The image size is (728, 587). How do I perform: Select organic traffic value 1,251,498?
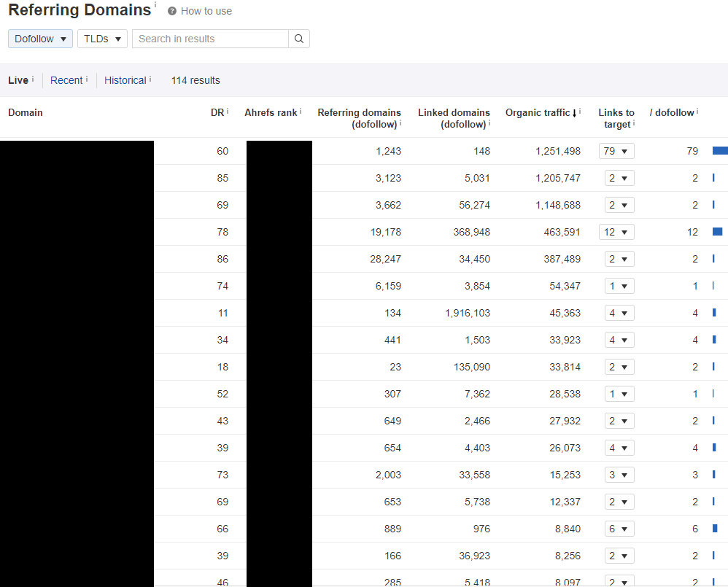(557, 151)
